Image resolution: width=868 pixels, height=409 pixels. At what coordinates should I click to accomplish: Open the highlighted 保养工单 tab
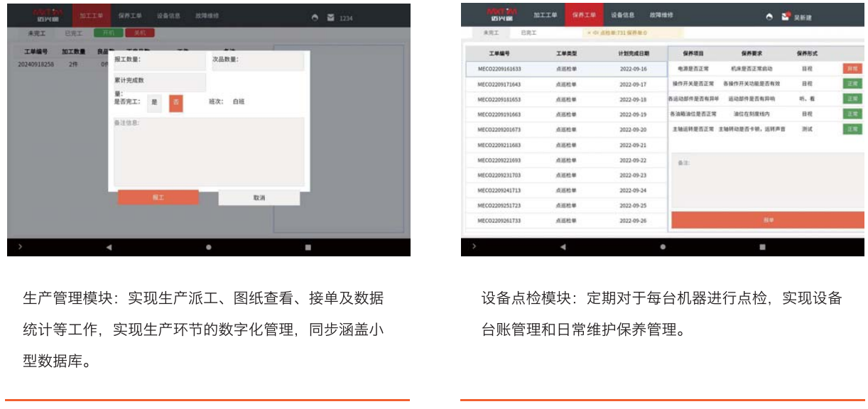(584, 15)
